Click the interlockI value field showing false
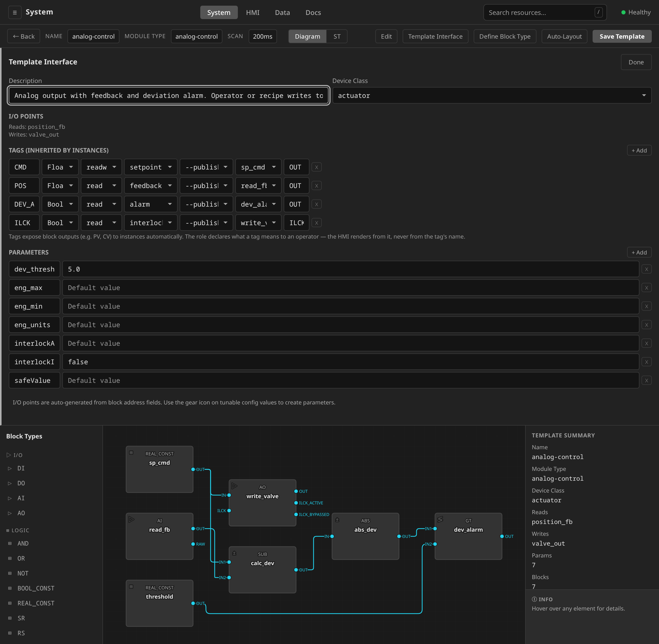This screenshot has height=644, width=659. coord(350,362)
